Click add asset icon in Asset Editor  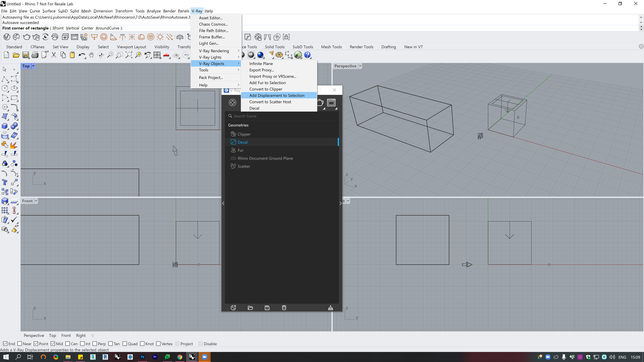pos(233,308)
